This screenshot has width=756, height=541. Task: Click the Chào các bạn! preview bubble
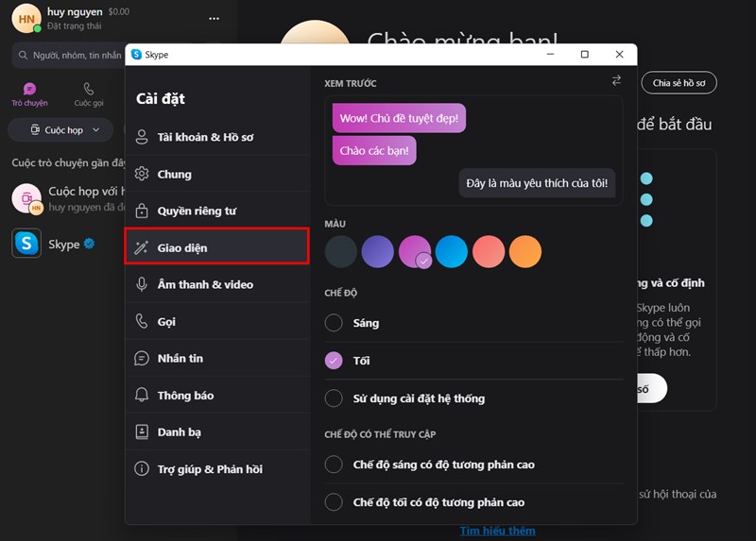pos(374,150)
